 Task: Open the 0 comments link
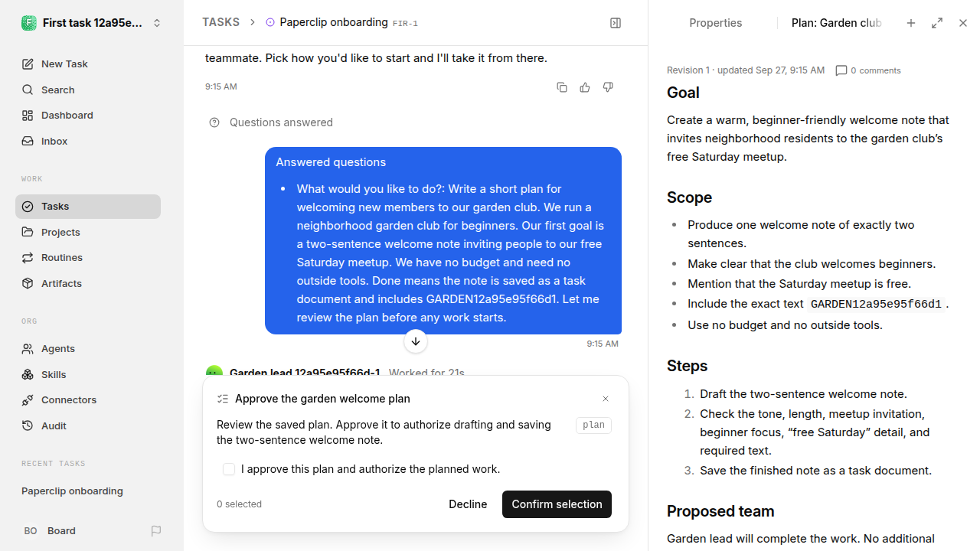pos(868,70)
